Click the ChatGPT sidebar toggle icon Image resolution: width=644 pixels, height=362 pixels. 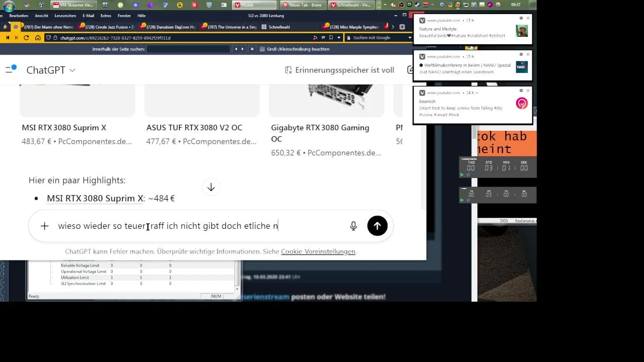(11, 69)
